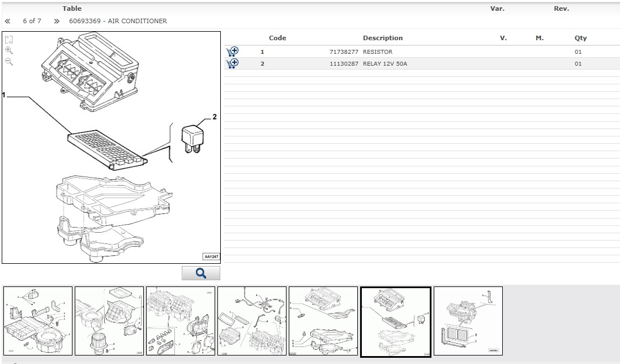Image resolution: width=620 pixels, height=364 pixels.
Task: Add RESISTOR part to cart
Action: click(232, 52)
